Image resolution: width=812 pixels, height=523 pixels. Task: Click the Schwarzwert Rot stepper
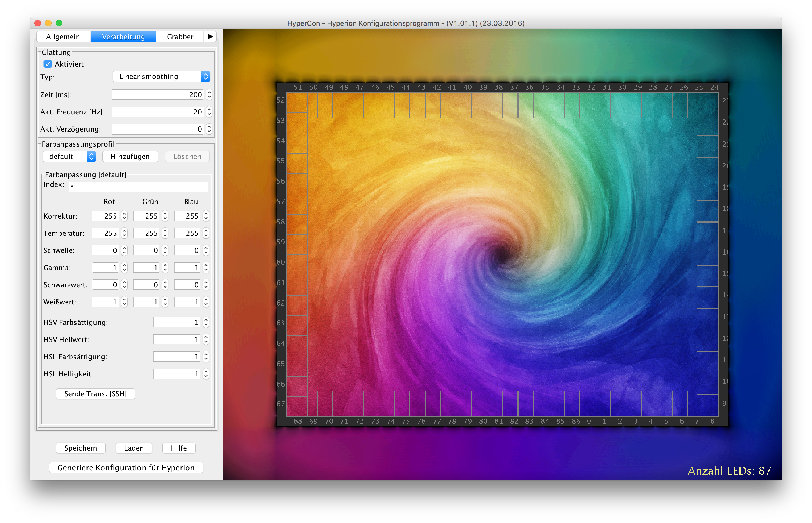[x=124, y=285]
